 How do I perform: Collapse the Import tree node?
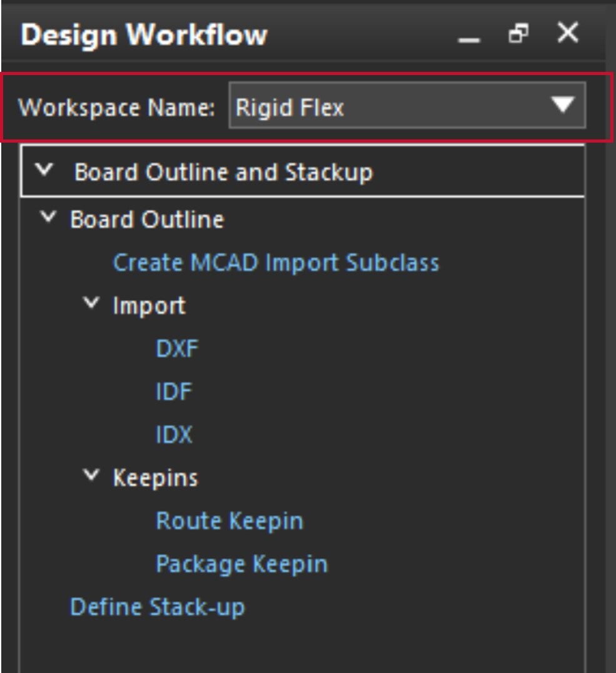[91, 303]
